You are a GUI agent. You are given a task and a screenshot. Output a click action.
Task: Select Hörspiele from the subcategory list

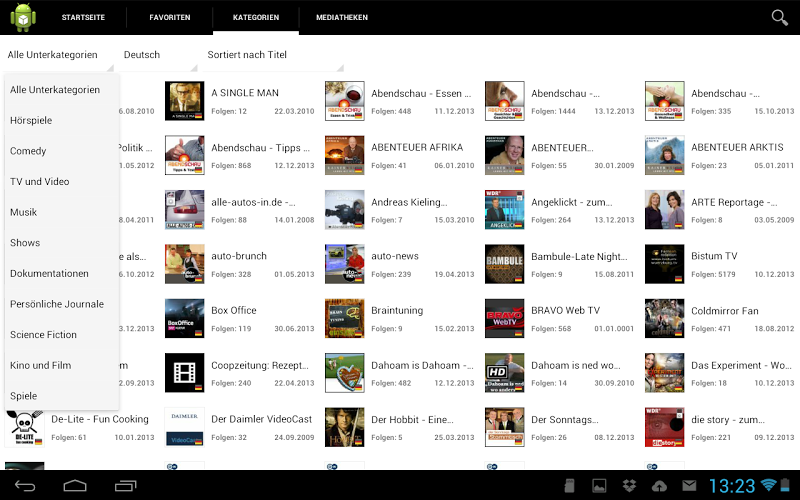(x=31, y=121)
